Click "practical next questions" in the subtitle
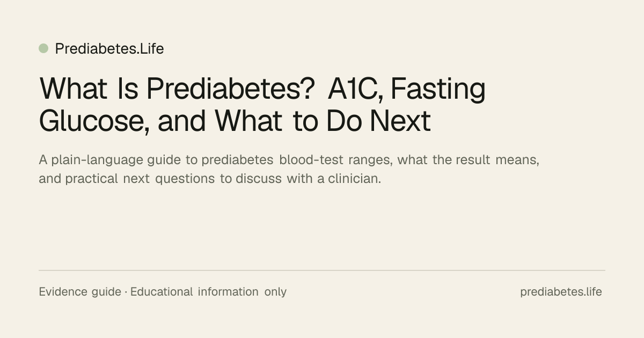Viewport: 644px width, 338px height. click(x=140, y=179)
